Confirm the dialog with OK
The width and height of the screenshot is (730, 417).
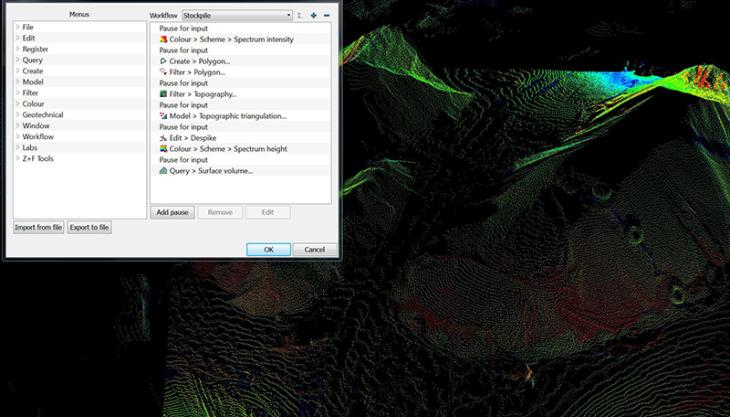(269, 249)
